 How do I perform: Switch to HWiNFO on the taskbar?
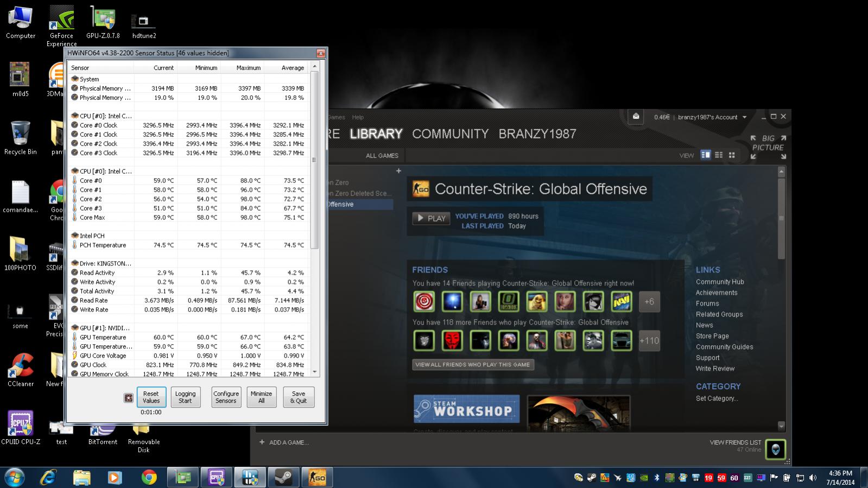[250, 478]
